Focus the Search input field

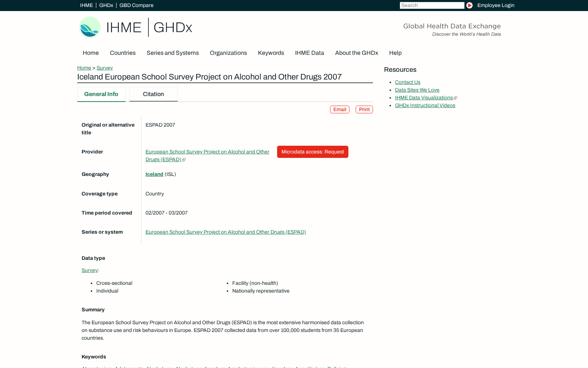[432, 5]
